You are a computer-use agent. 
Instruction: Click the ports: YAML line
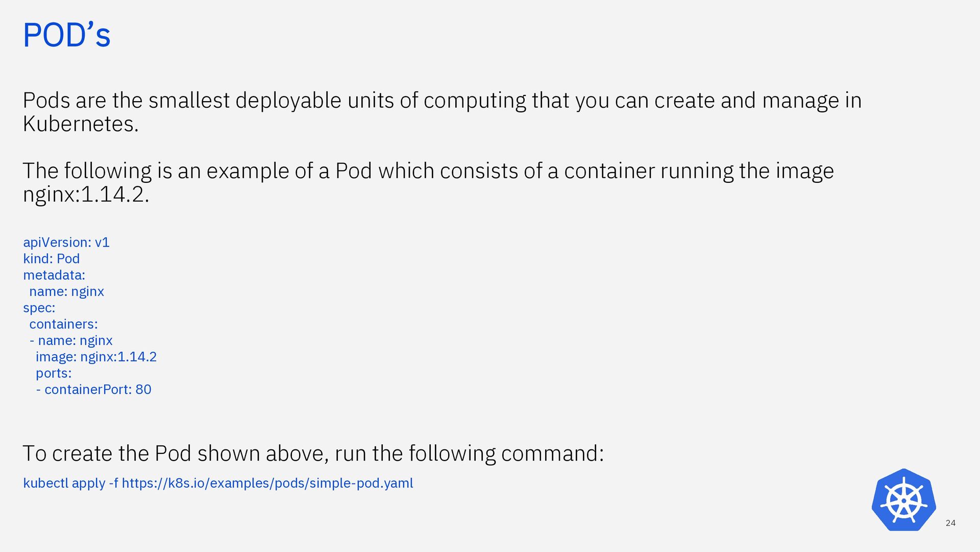(54, 373)
